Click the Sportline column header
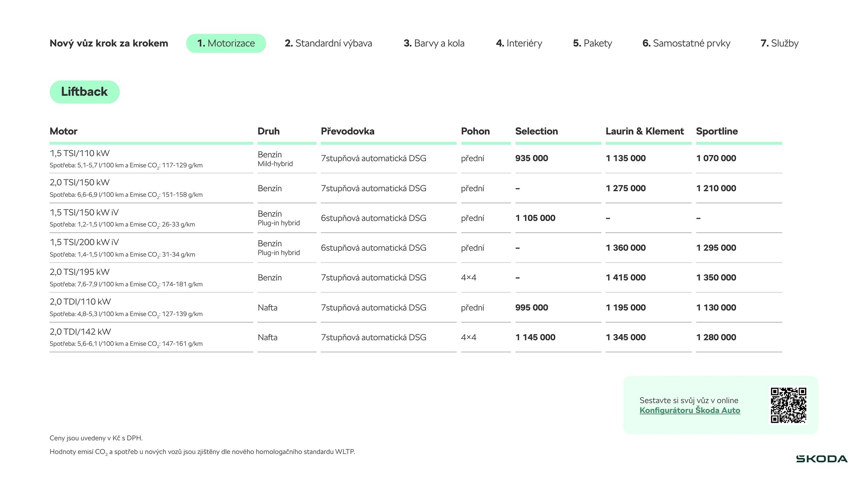Screen dimensions: 868x488 pos(717,131)
